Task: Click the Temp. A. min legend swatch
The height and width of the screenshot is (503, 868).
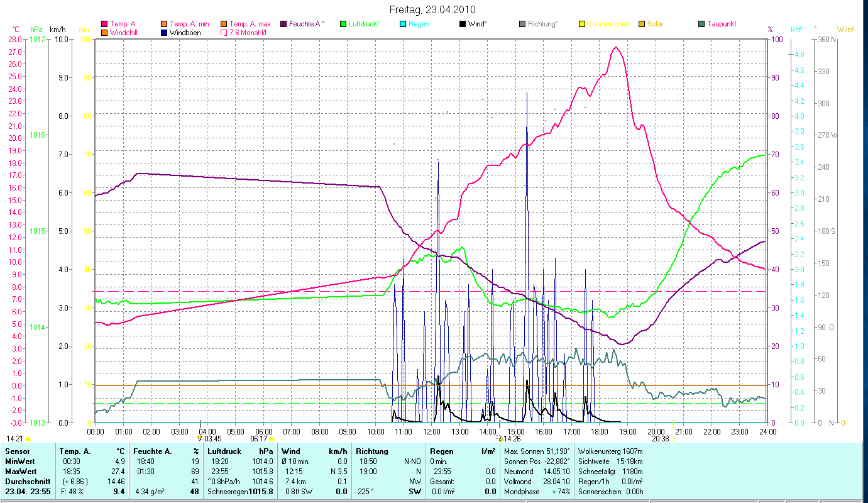Action: coord(164,24)
